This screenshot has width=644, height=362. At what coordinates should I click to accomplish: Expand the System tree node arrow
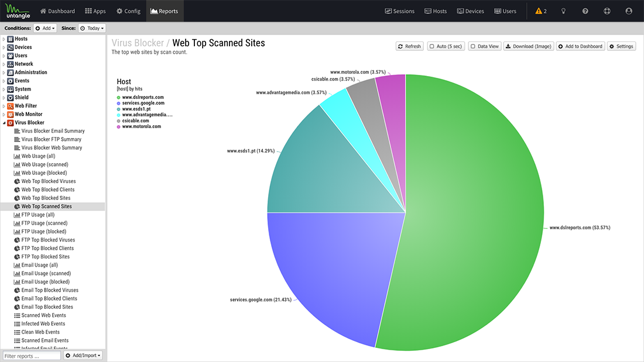[x=4, y=89]
